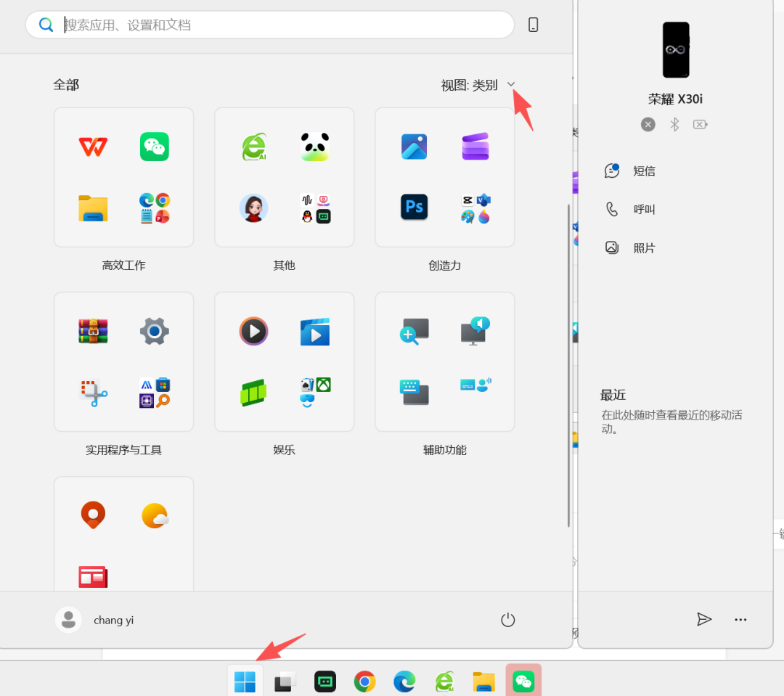Click the power button icon
Screen dimensions: 784x696
tap(508, 620)
